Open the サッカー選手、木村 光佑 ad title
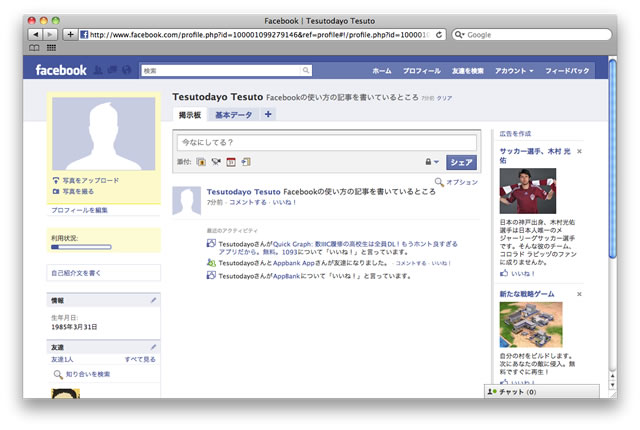 tap(535, 156)
